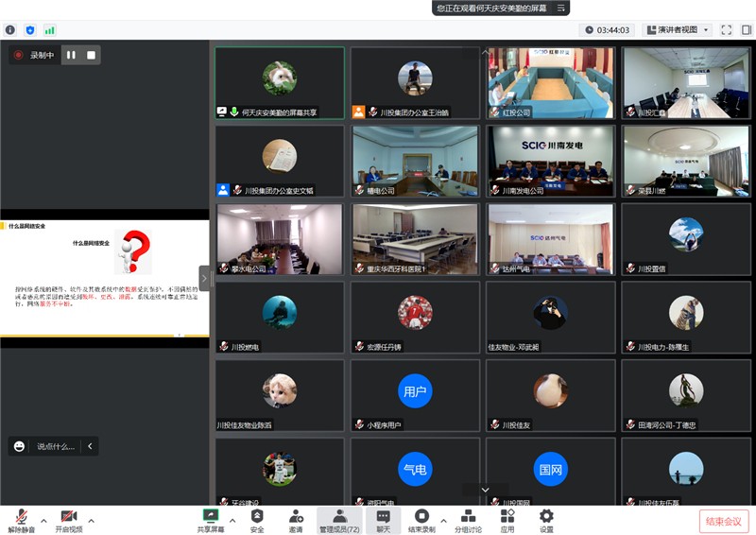Click the 说点什么 chat input box
The width and height of the screenshot is (756, 535).
pyautogui.click(x=56, y=446)
